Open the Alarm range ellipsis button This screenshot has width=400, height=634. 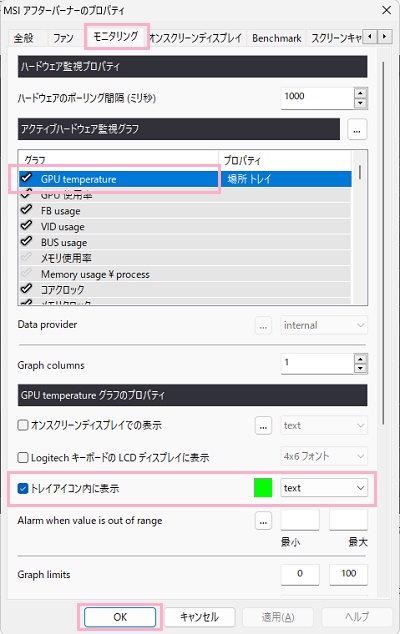click(x=263, y=520)
